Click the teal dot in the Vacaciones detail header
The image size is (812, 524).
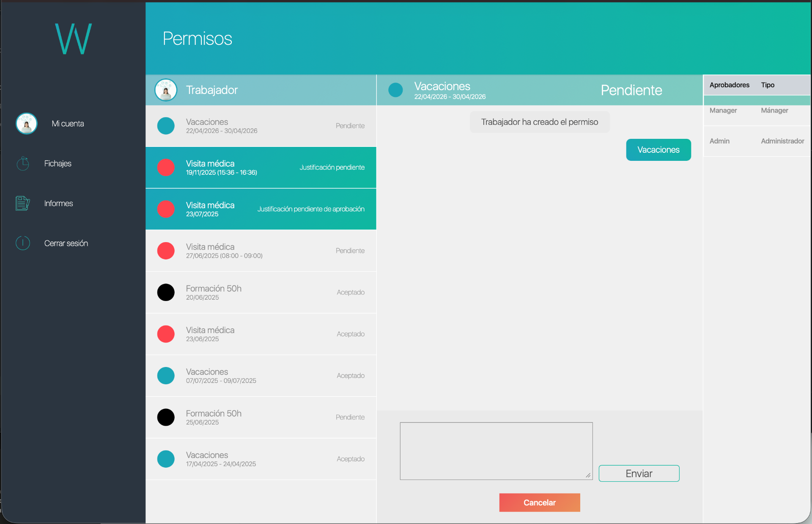[x=395, y=90]
